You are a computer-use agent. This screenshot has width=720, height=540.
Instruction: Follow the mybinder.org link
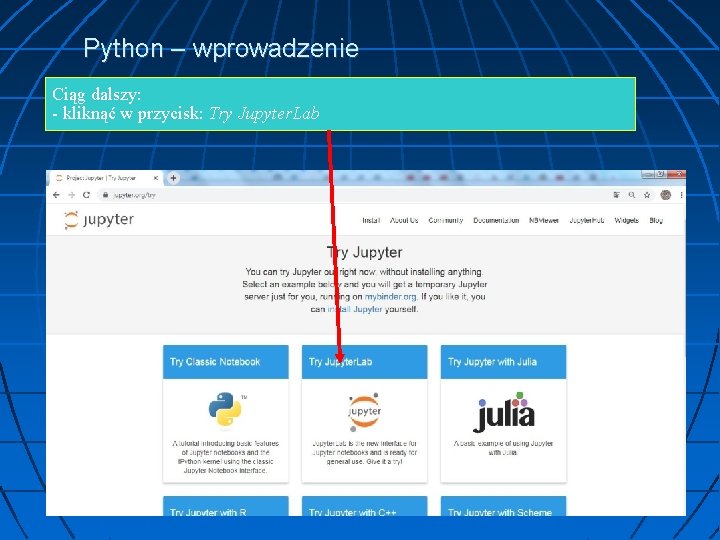coord(390,297)
